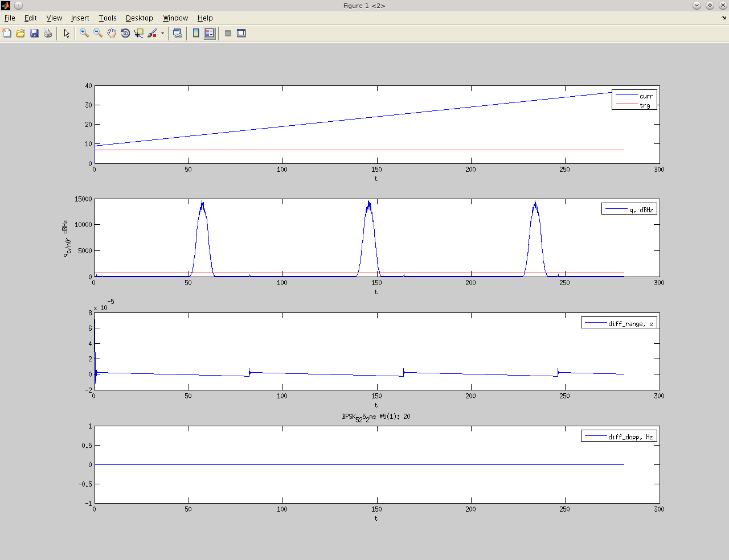Click the Hide Plot Tools button
The image size is (729, 560).
coord(228,33)
